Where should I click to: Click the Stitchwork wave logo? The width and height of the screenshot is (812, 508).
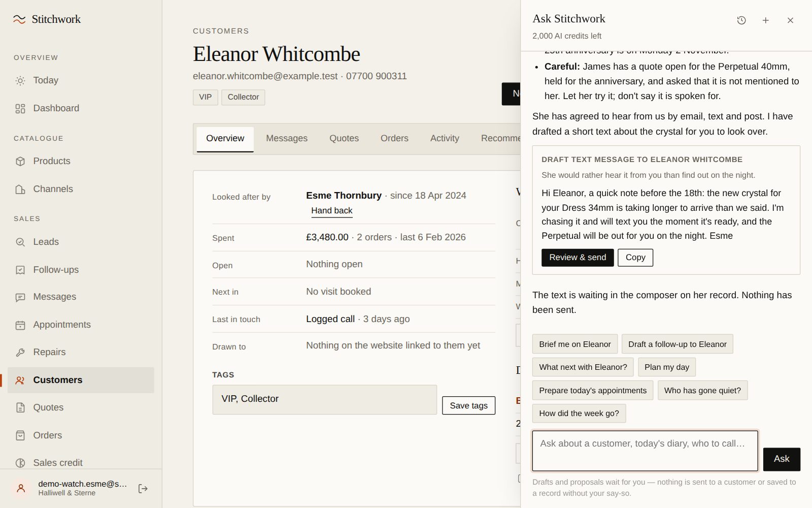pos(19,19)
